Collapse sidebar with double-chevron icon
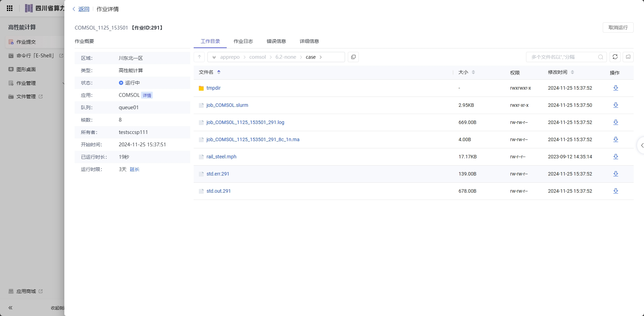644x316 pixels. point(10,308)
